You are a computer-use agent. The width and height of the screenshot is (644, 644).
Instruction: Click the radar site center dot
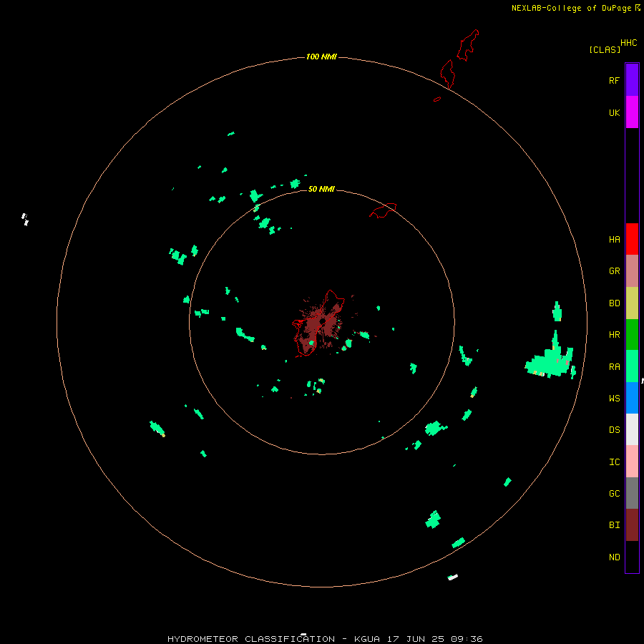tap(323, 321)
